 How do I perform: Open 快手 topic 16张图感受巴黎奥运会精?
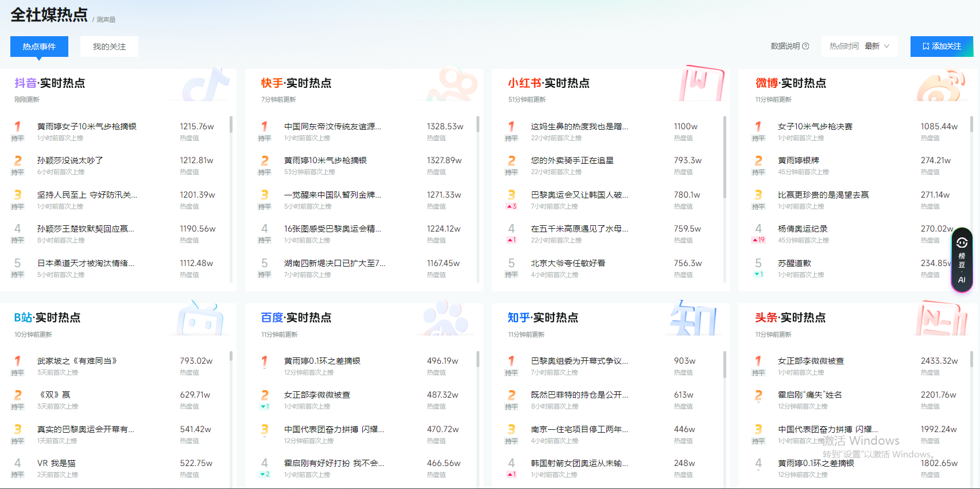(x=333, y=229)
